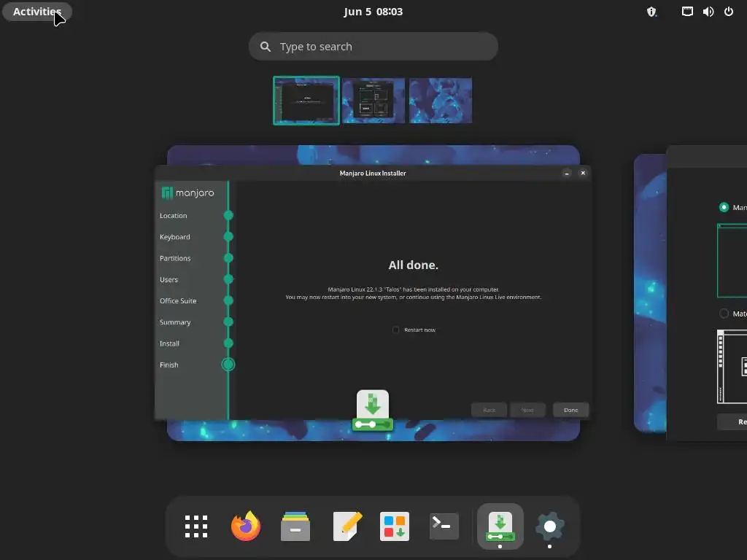Click the All done. heading
Screen dimensions: 747x560
tap(413, 265)
